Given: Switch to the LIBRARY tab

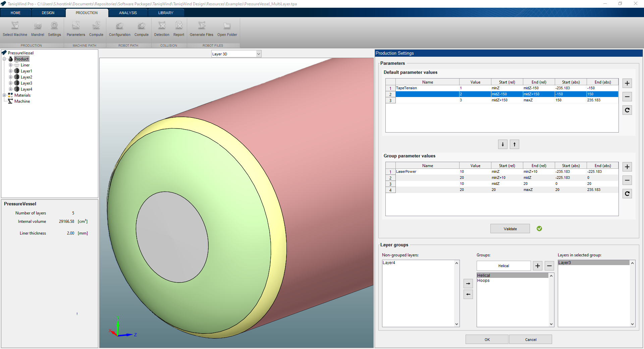Looking at the screenshot, I should click(x=166, y=13).
